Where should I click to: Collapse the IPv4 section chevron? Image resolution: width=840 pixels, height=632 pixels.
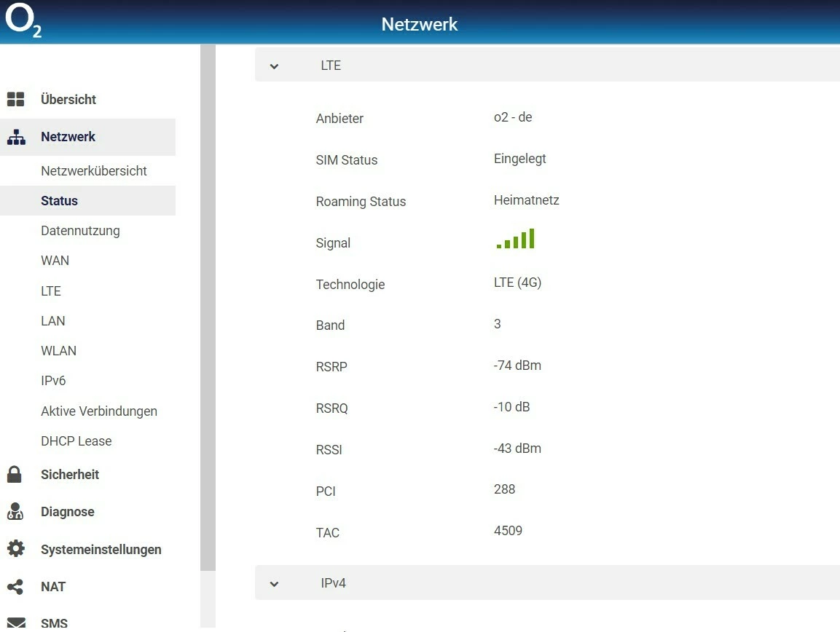[274, 584]
